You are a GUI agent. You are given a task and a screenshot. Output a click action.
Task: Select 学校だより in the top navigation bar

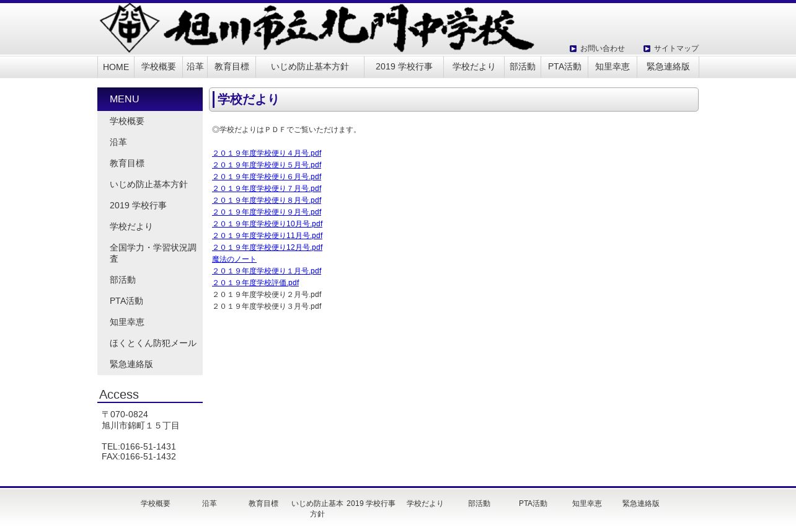click(474, 67)
